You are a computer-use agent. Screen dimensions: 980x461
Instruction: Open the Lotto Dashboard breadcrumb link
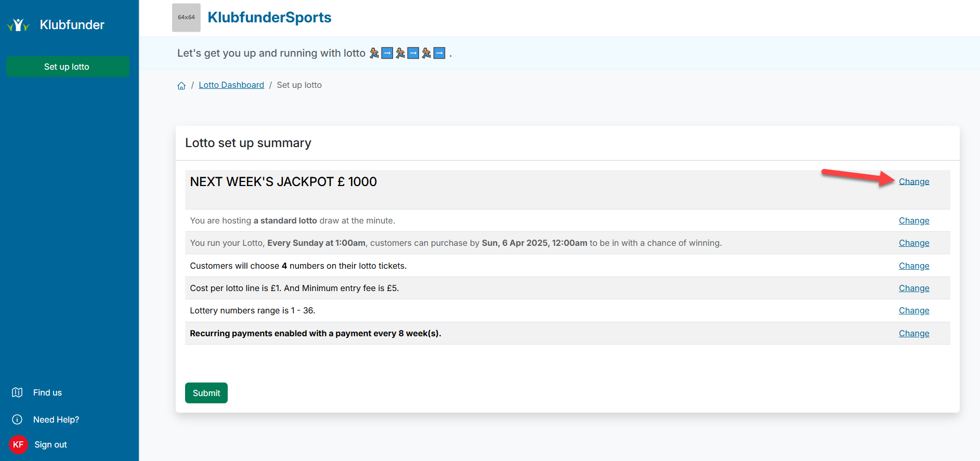(x=231, y=85)
